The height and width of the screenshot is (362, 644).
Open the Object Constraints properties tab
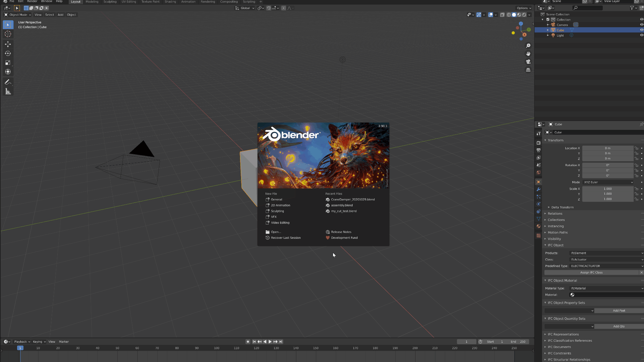(x=538, y=212)
